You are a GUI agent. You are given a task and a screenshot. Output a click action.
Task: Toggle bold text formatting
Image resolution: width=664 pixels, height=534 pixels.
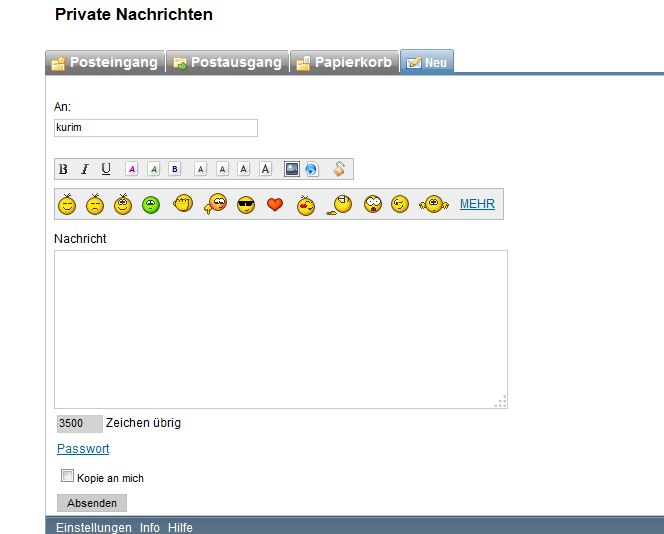coord(63,169)
